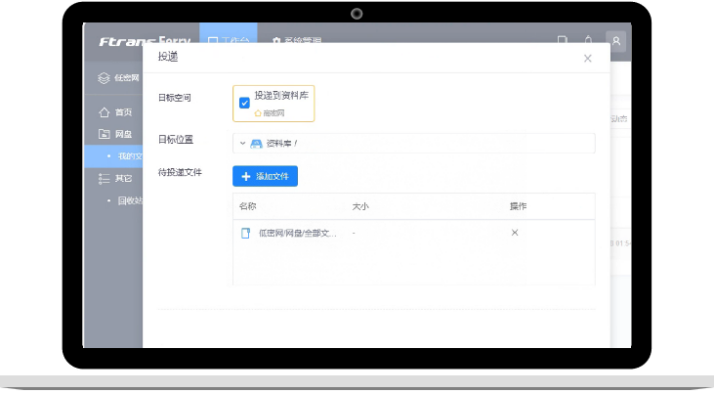Image resolution: width=714 pixels, height=393 pixels.
Task: Click the Ftrans Ferry logo
Action: point(144,41)
